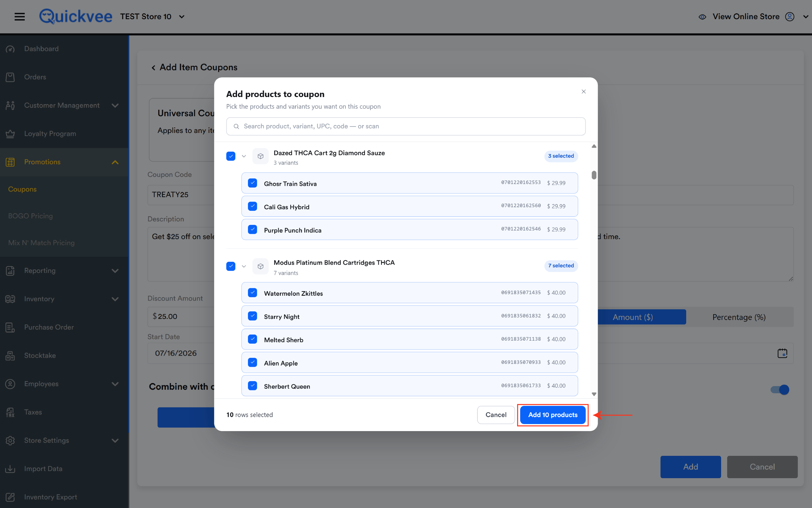The height and width of the screenshot is (508, 812).
Task: Click the Reporting chart icon
Action: (10, 271)
